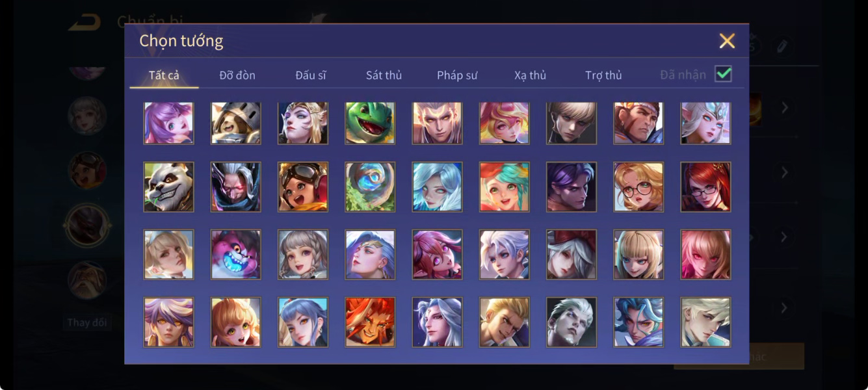The width and height of the screenshot is (868, 390).
Task: Select the orange fiery demon hero portrait
Action: 370,322
